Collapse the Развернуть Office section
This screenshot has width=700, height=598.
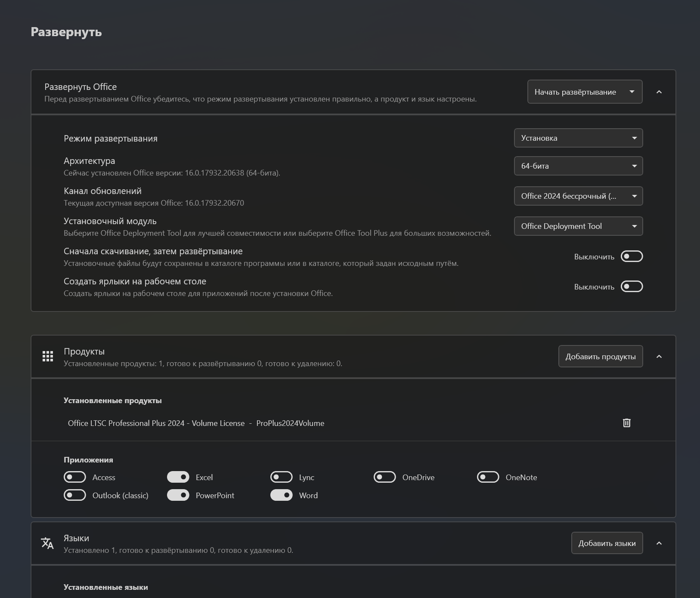[659, 92]
